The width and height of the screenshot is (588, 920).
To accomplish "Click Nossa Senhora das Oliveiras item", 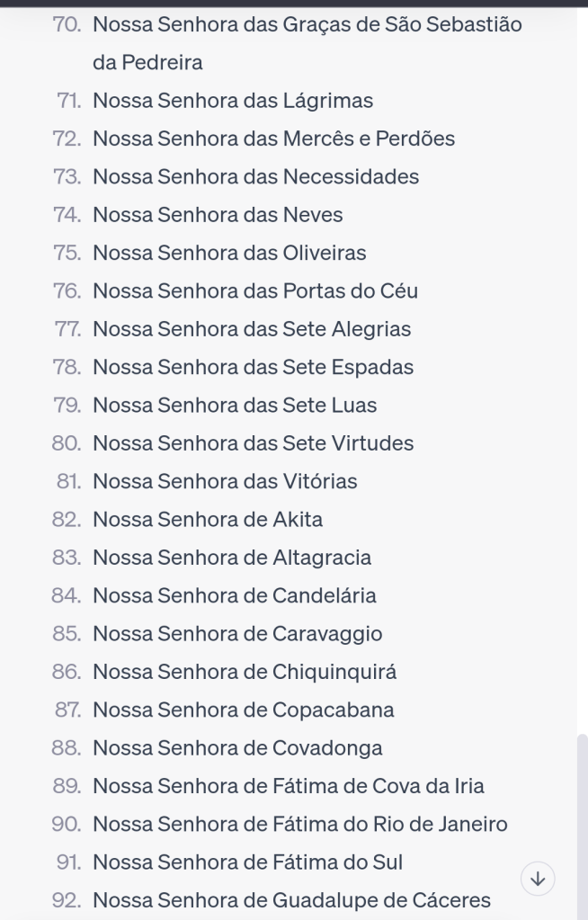I will point(229,254).
